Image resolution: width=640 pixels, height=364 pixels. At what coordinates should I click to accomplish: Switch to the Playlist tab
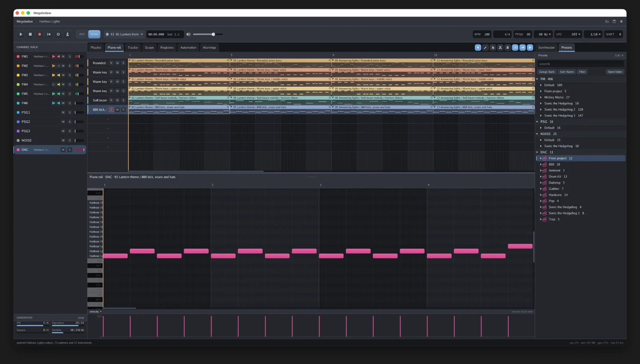coord(96,48)
